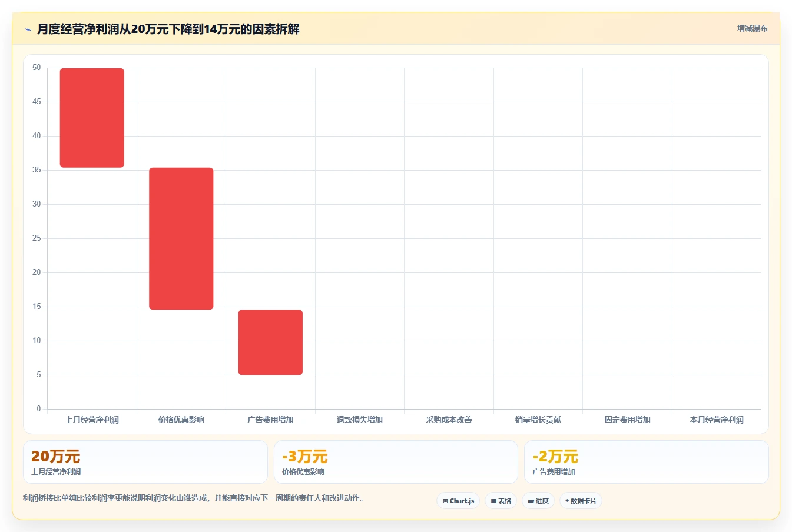Select the 进度 tag chip
Screen dimensions: 792x532
[x=538, y=501]
